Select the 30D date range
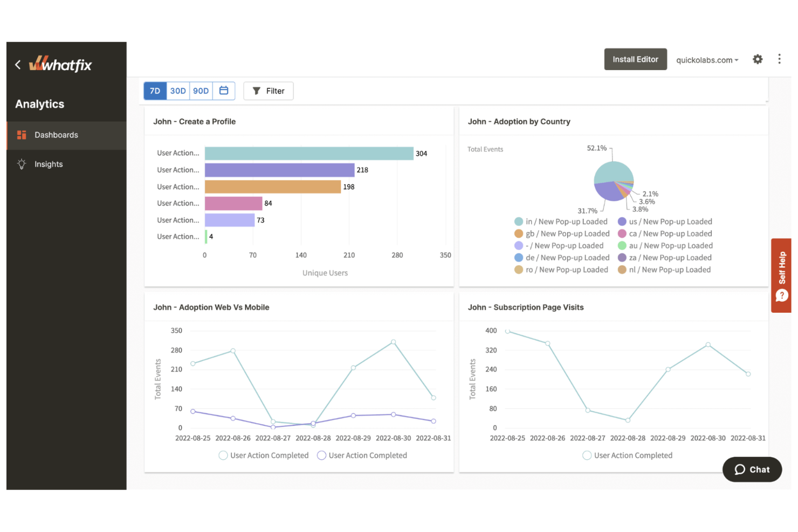The height and width of the screenshot is (532, 798). pyautogui.click(x=178, y=91)
